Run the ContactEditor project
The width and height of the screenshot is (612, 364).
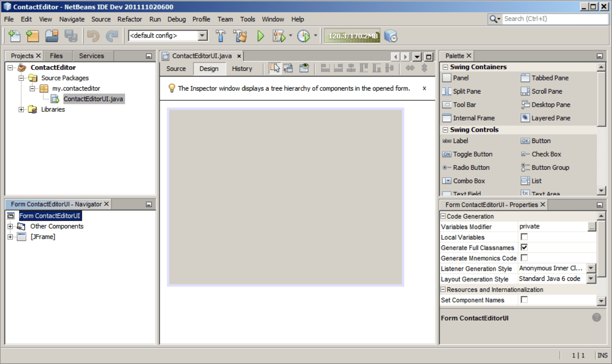(x=260, y=35)
